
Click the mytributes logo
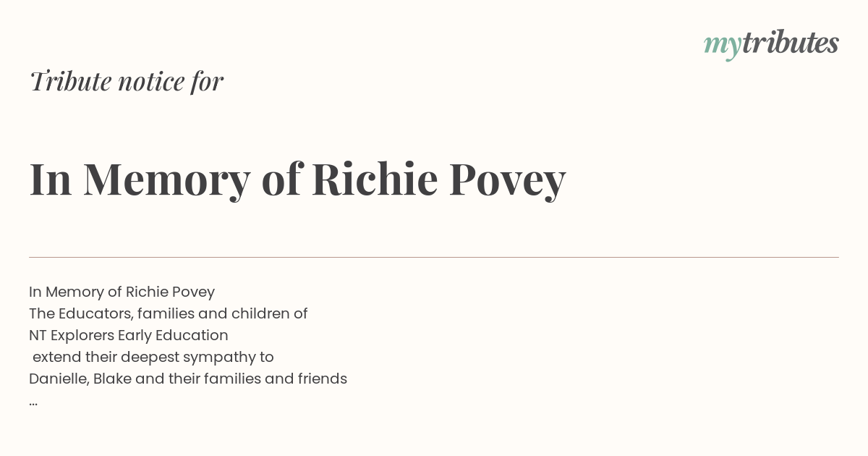pyautogui.click(x=771, y=44)
